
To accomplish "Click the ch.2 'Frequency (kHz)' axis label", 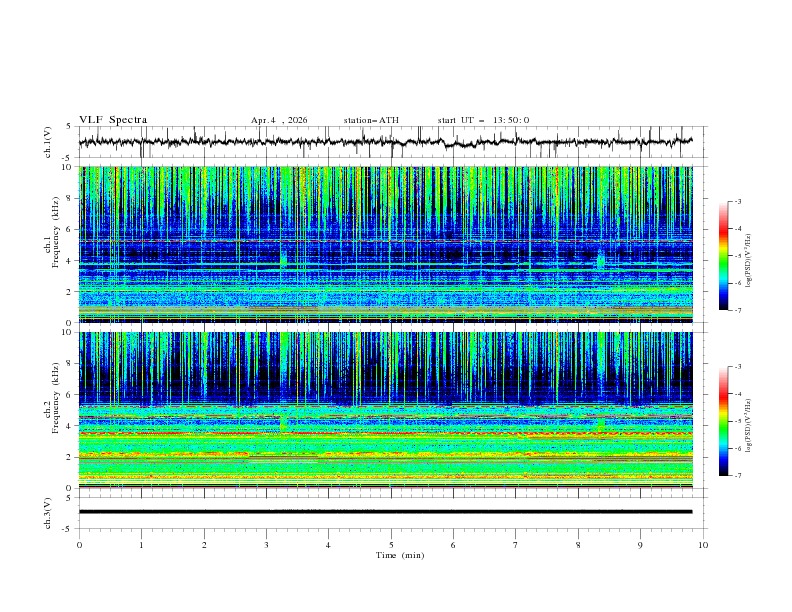I will [56, 397].
